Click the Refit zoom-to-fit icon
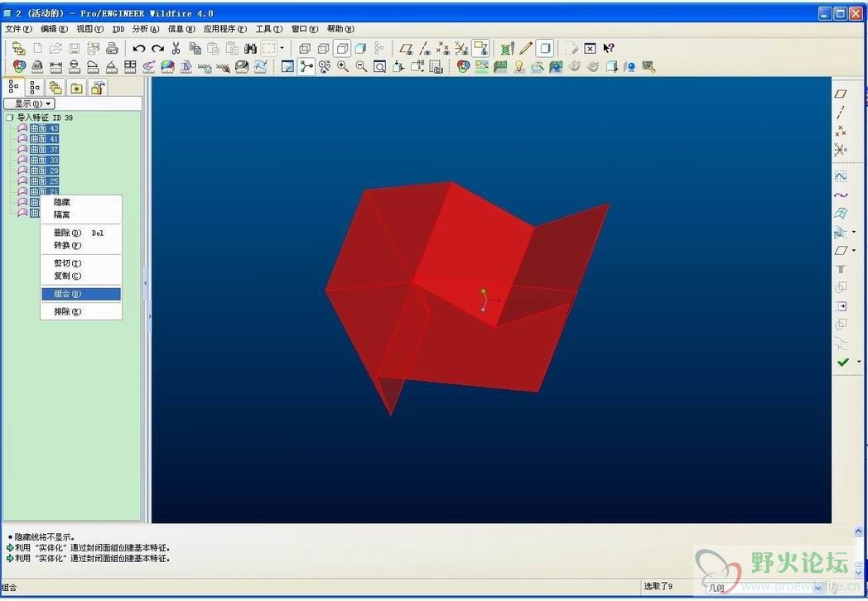 pyautogui.click(x=379, y=67)
